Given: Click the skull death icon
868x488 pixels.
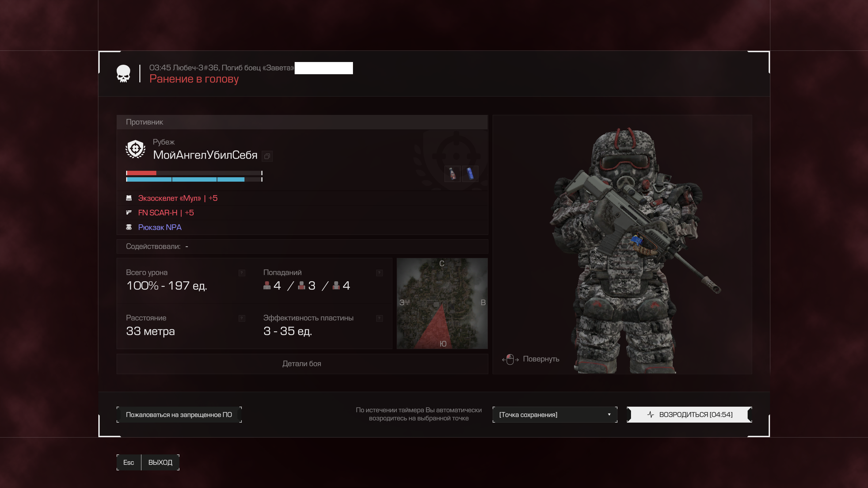Looking at the screenshot, I should (x=123, y=74).
